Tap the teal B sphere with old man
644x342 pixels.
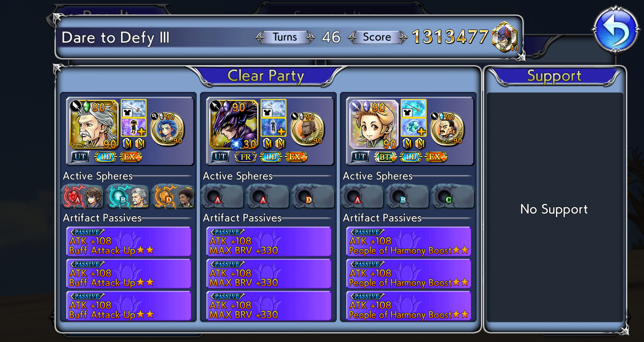(128, 197)
